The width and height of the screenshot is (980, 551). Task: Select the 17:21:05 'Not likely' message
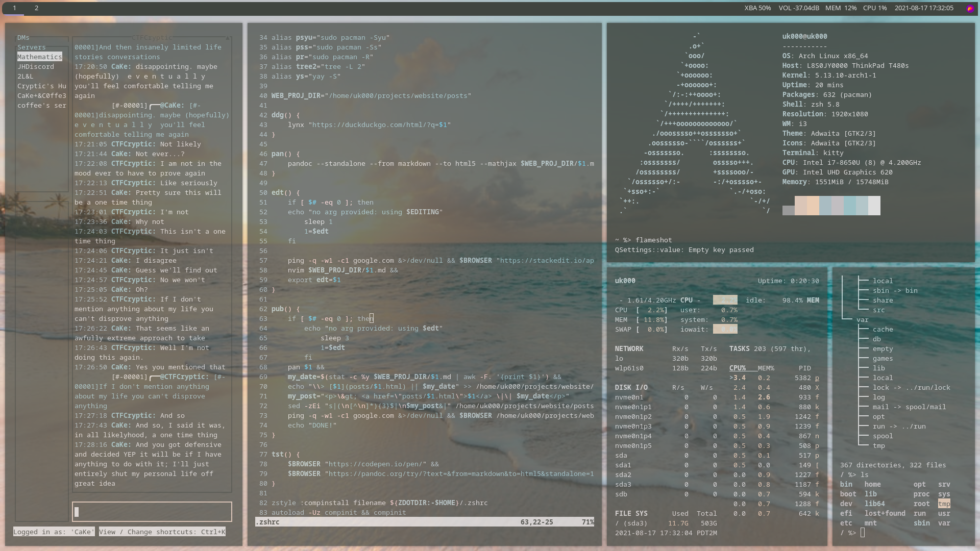pos(138,144)
